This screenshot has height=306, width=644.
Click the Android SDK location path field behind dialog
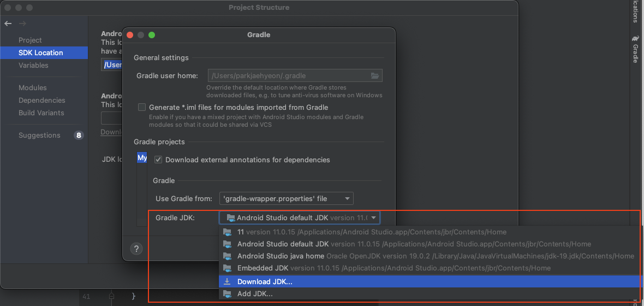[112, 65]
